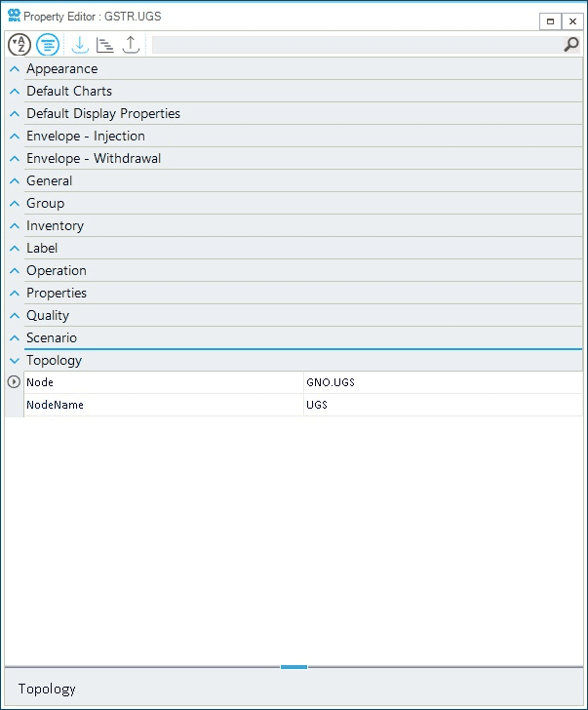Expand the Default Charts chevron
This screenshot has width=588, height=710.
[x=15, y=92]
